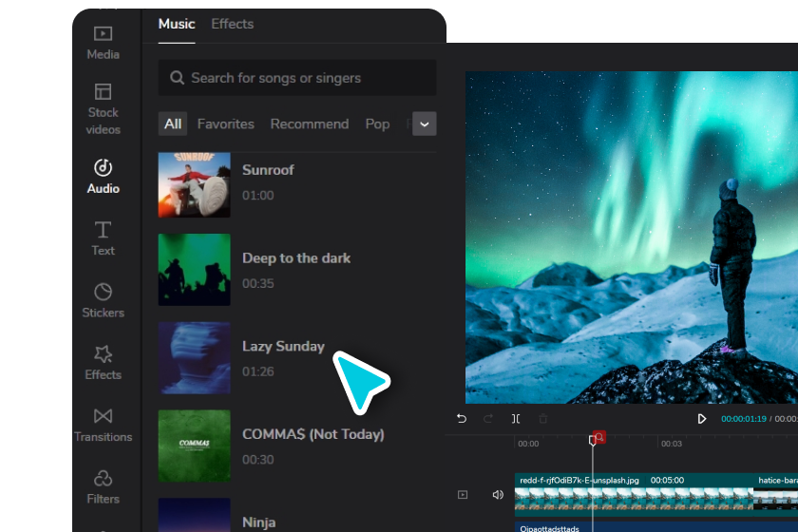Click the search magnifier icon
Screen dimensions: 798x532
point(177,78)
